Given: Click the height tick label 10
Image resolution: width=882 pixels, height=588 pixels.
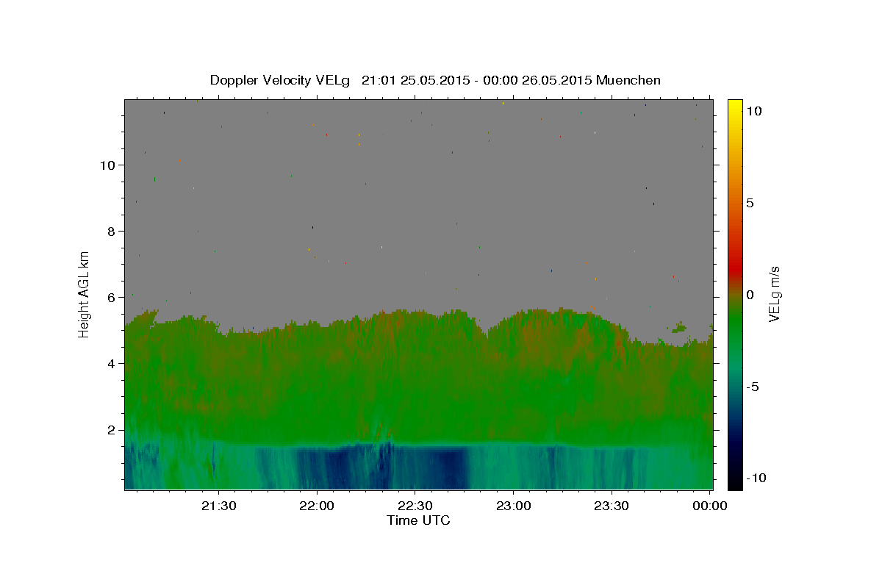Looking at the screenshot, I should tap(108, 165).
